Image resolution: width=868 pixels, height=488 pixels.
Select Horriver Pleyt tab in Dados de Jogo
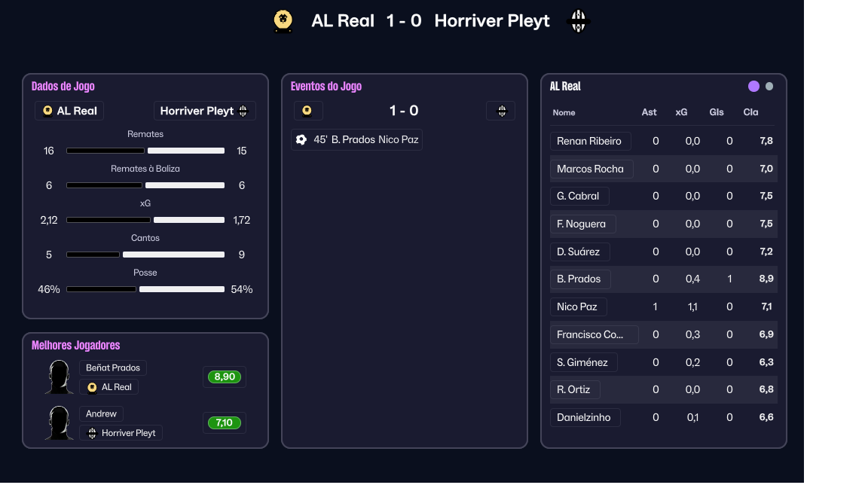(x=204, y=111)
